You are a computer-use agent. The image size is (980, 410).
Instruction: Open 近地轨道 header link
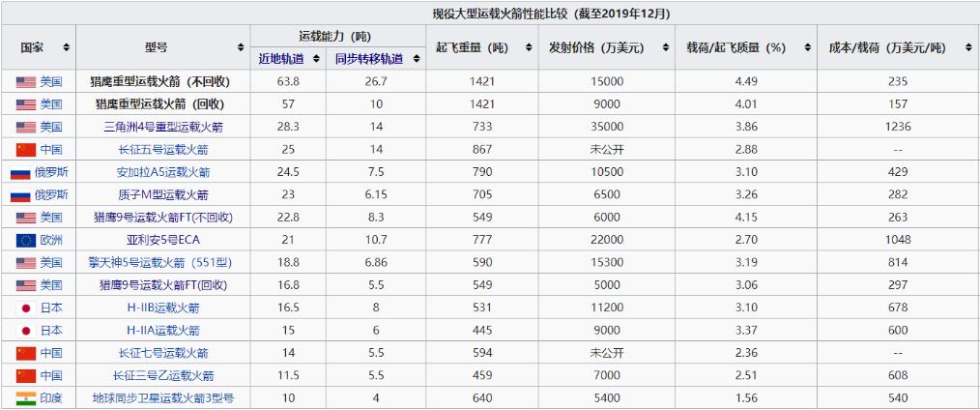tap(281, 59)
